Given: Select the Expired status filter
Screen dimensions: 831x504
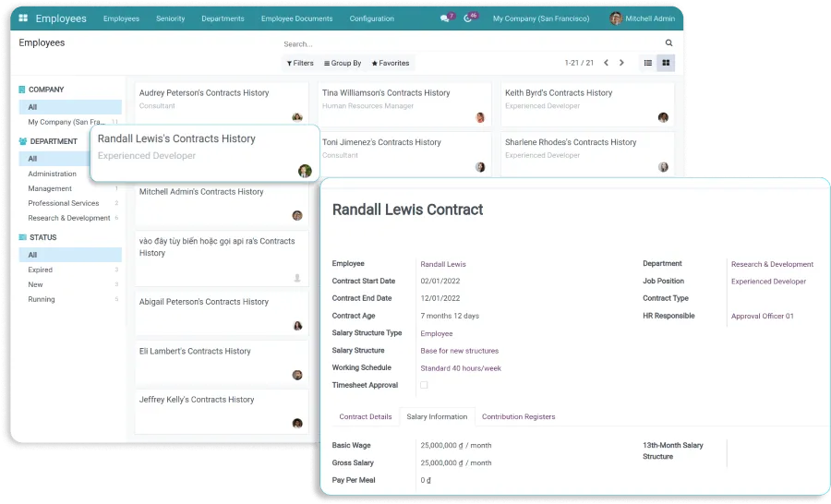Looking at the screenshot, I should 41,270.
